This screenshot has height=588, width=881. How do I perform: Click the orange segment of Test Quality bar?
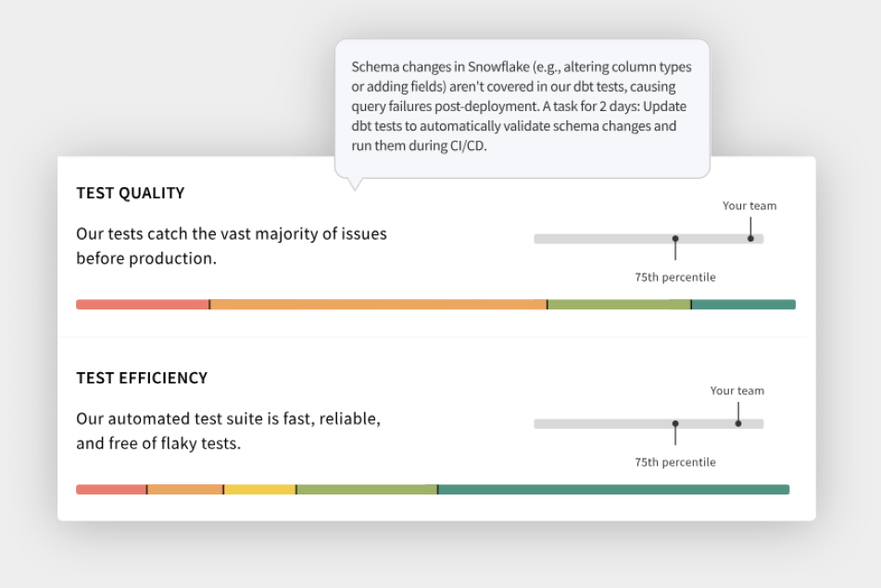[378, 305]
